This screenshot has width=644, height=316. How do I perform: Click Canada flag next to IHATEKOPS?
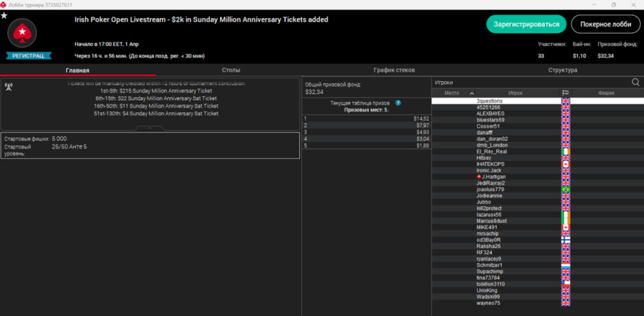[x=565, y=164]
